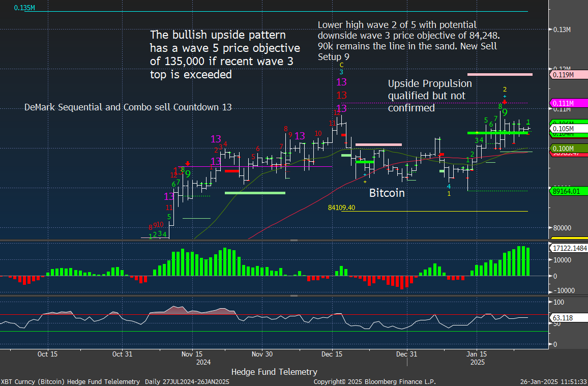Viewport: 588px width, 386px height.
Task: Click the Daily 27JUL2024-26JAN2025 range text
Action: tap(187, 381)
